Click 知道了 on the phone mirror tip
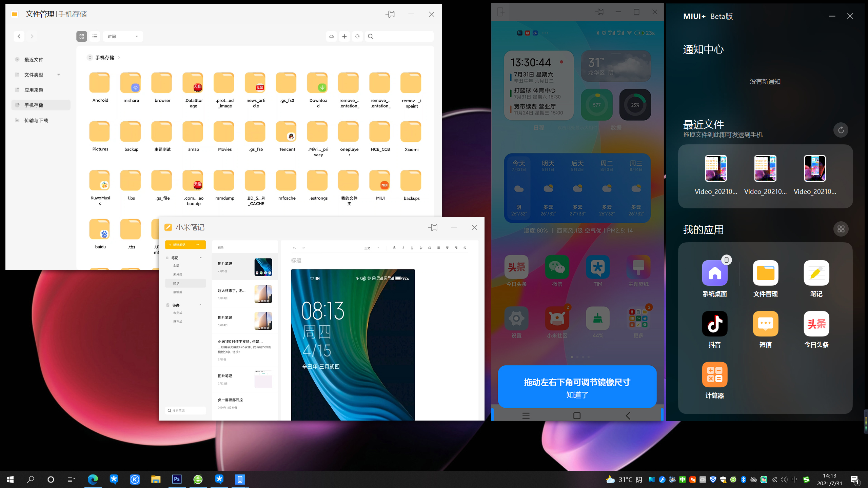This screenshot has width=868, height=488. pyautogui.click(x=577, y=395)
